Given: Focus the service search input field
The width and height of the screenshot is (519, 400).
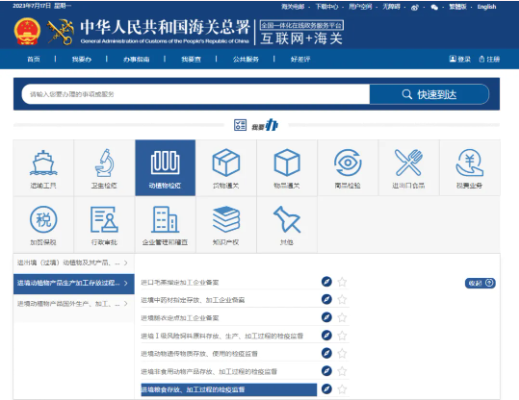Looking at the screenshot, I should [196, 94].
